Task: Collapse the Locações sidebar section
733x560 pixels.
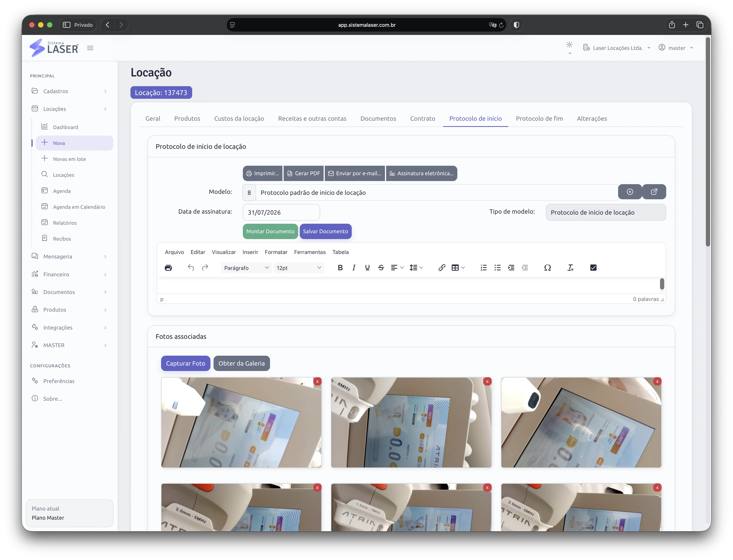Action: click(70, 109)
